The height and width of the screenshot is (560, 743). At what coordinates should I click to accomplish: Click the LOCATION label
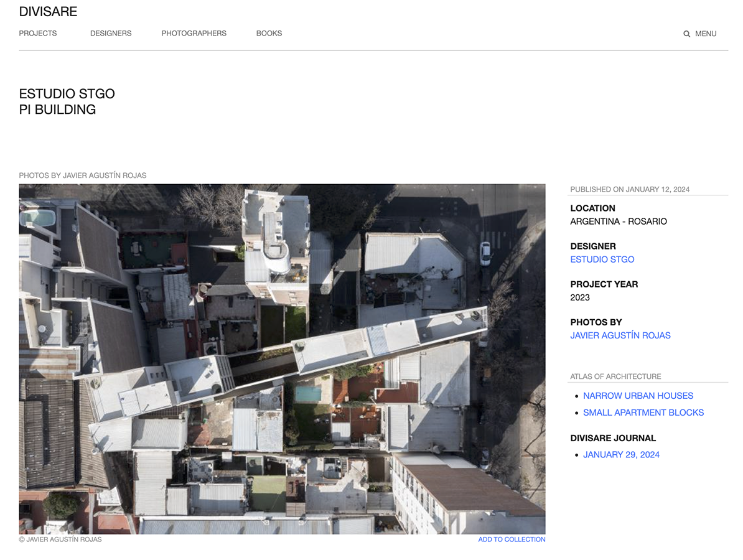(593, 208)
